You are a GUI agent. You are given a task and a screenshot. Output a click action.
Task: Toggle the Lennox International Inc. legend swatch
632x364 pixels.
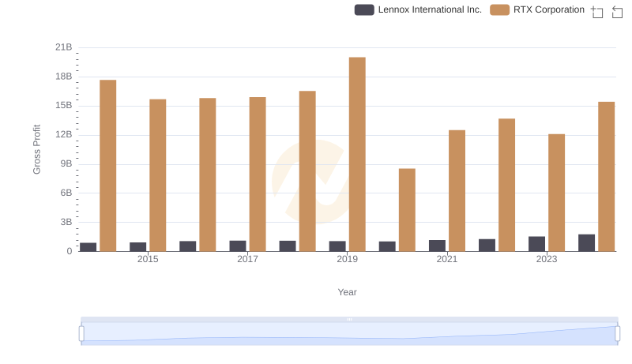tap(364, 9)
